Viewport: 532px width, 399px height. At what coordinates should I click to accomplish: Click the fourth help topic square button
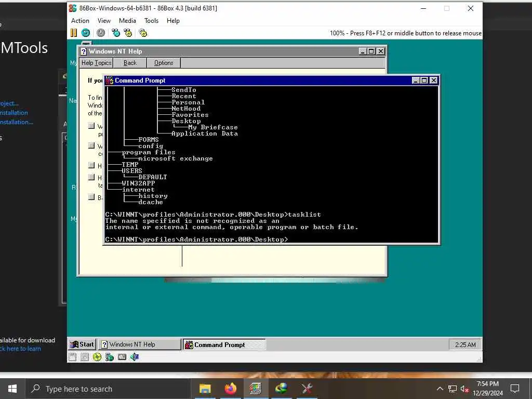click(x=91, y=177)
